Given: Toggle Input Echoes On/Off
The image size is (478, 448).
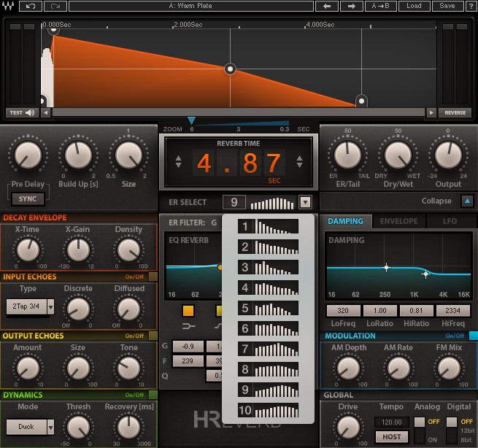Looking at the screenshot, I should tap(153, 277).
